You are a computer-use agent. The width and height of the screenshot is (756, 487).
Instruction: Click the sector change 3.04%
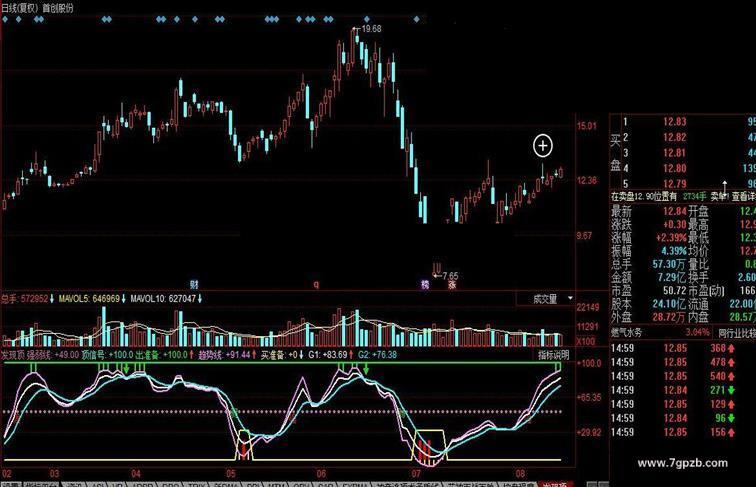[x=698, y=333]
